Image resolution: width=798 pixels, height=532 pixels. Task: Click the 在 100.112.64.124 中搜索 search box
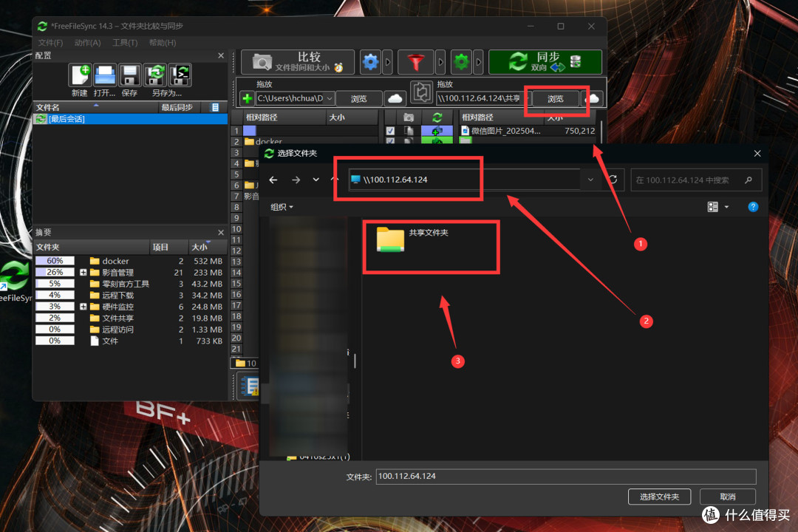[696, 180]
